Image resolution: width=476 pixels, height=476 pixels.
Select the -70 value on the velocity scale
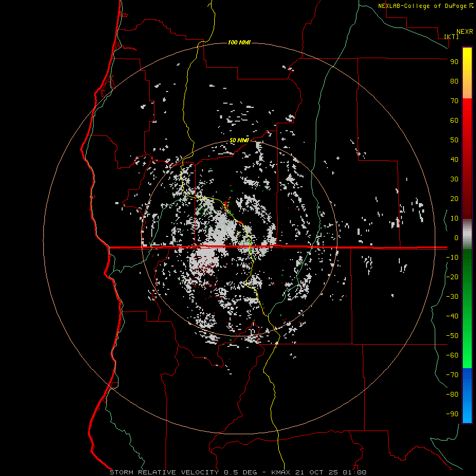452,374
